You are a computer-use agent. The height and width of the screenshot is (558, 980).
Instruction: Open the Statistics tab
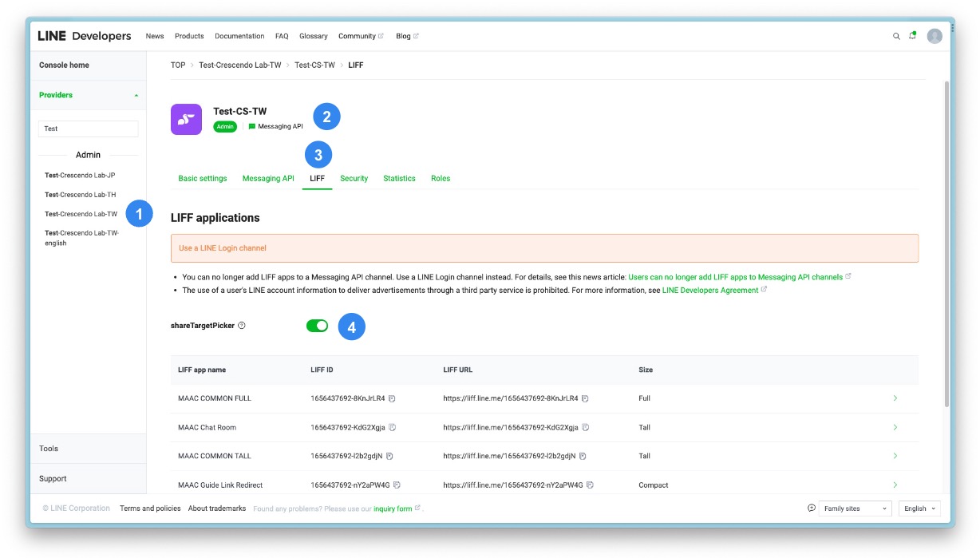(x=399, y=179)
